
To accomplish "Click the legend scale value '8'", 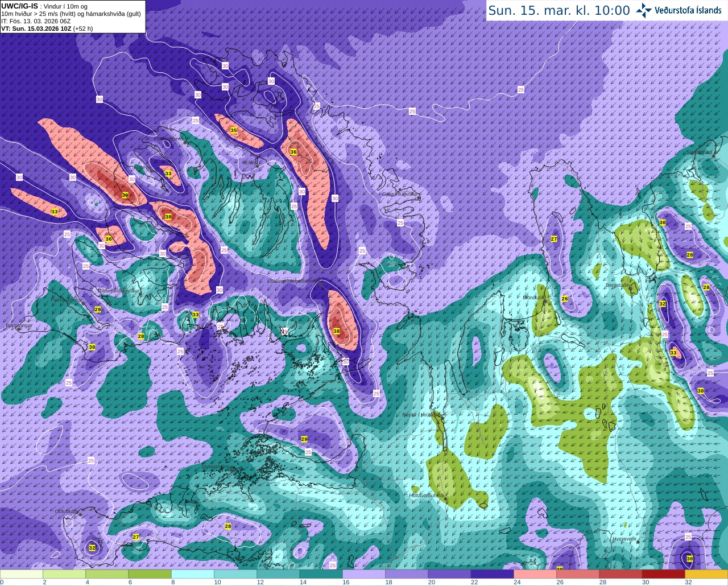I will (172, 582).
